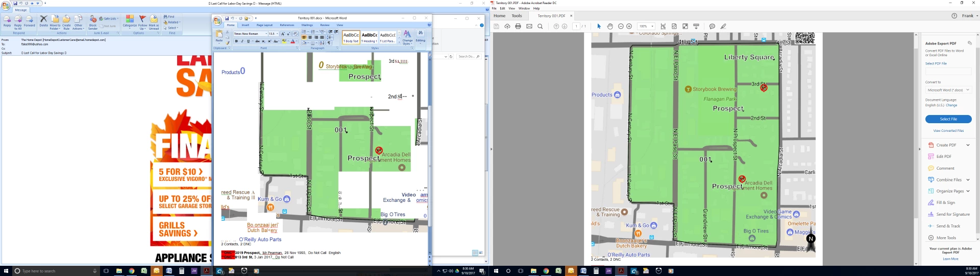Image resolution: width=980 pixels, height=276 pixels.
Task: Toggle Show/Hide paragraph marks in Word
Action: tap(329, 43)
